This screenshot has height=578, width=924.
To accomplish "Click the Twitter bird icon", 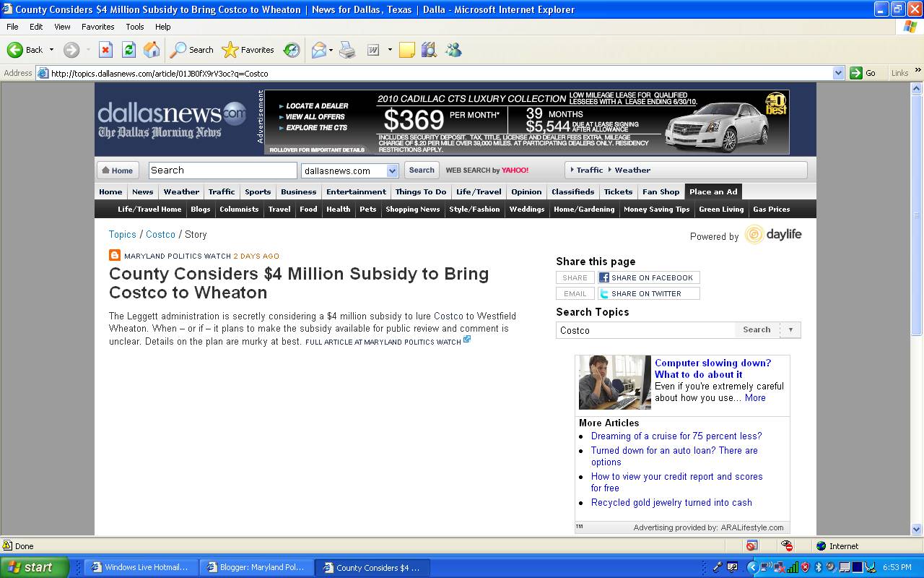I will [604, 293].
